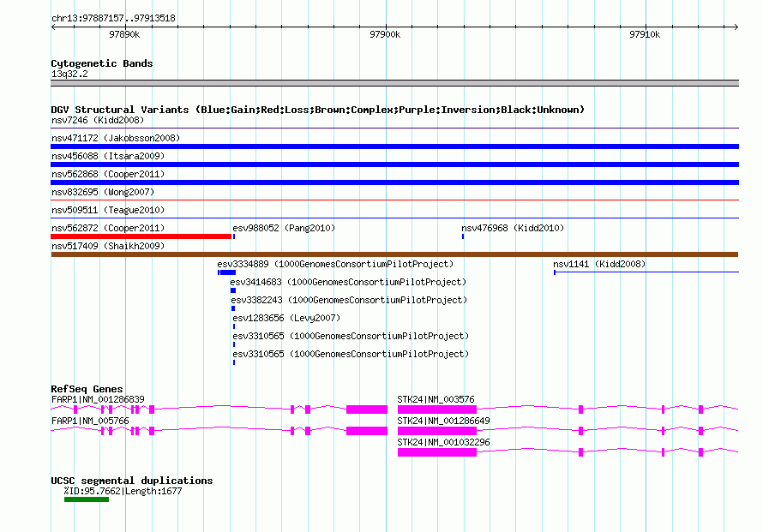Select the Cytogenetic Bands track title
The width and height of the screenshot is (763, 532).
(102, 63)
